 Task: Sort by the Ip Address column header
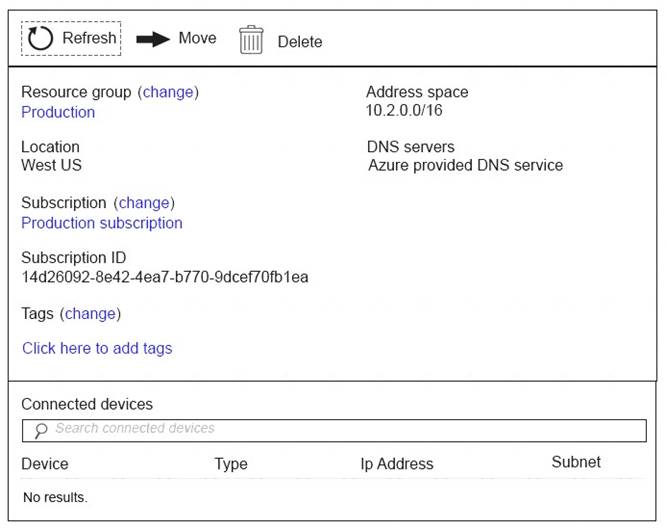[397, 464]
